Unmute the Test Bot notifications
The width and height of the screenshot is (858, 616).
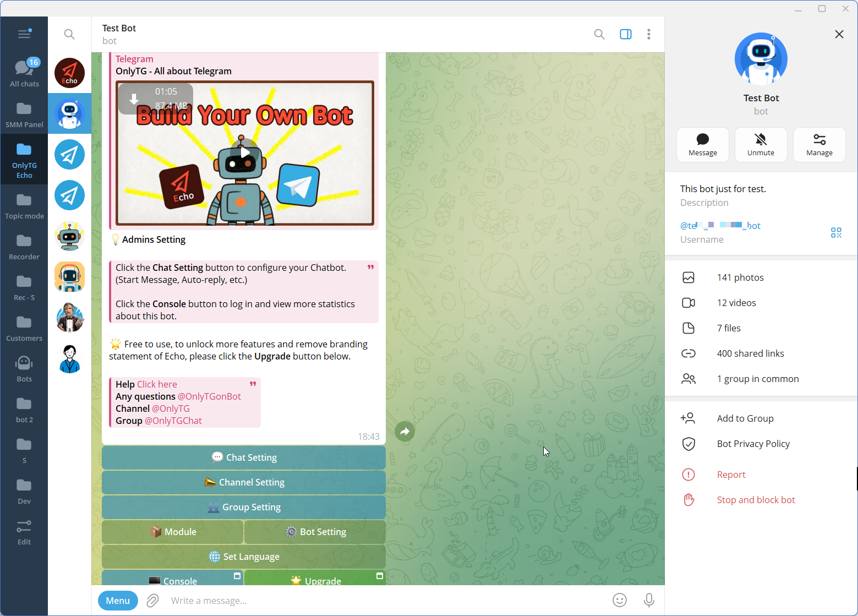point(761,145)
